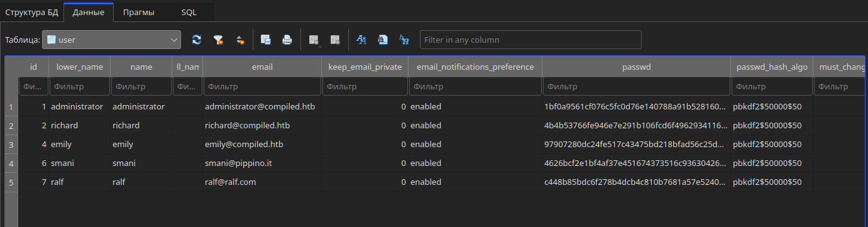Viewport: 868px width, 227px height.
Task: Open the Прагмы tab
Action: (x=139, y=12)
